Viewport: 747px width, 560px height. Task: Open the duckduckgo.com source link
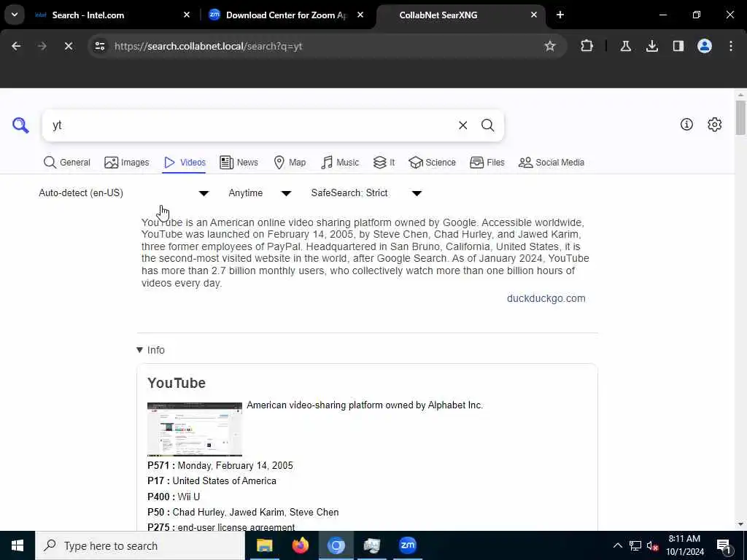[546, 298]
